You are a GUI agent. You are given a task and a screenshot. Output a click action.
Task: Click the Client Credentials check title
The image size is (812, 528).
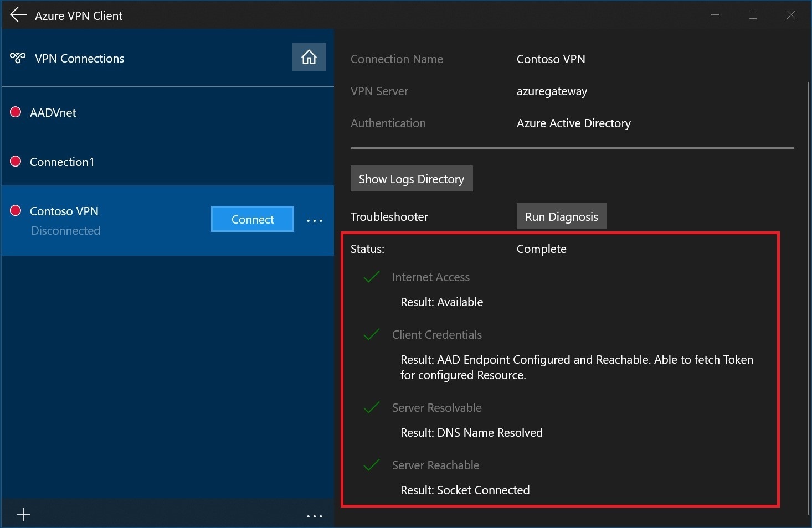(x=436, y=334)
